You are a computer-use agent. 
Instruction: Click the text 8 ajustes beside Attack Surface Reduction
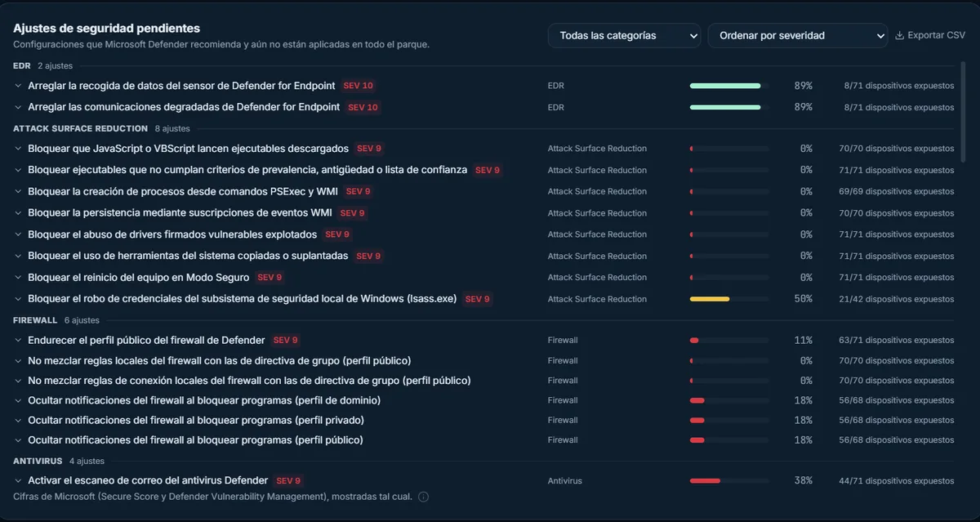click(x=172, y=128)
